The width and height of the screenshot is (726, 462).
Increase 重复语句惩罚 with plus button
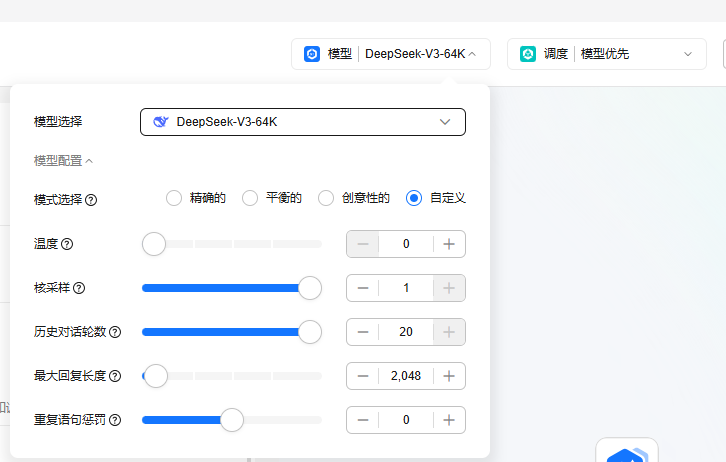(x=449, y=420)
